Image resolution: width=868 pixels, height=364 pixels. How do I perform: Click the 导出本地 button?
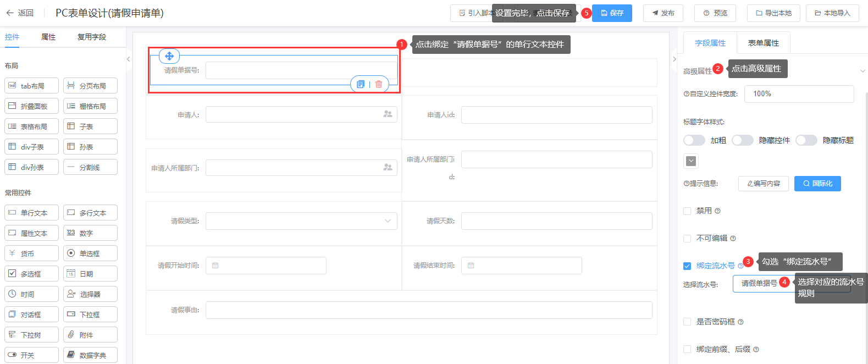(773, 13)
